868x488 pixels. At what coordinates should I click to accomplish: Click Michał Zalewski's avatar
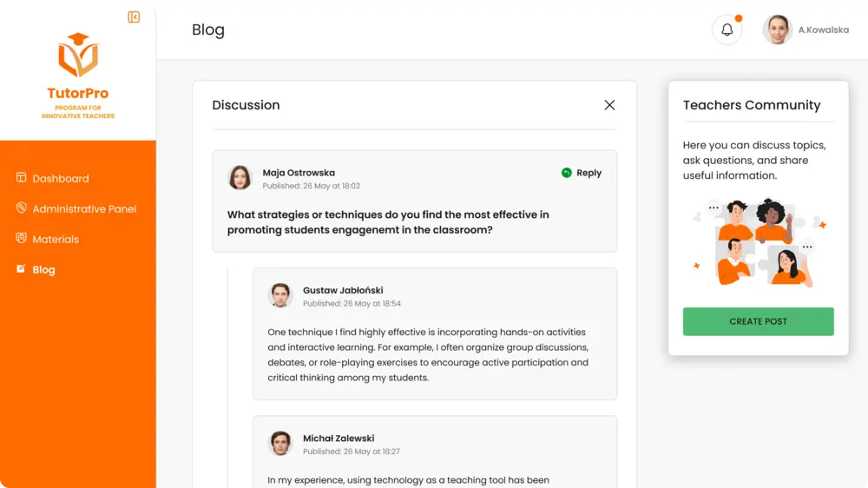tap(280, 443)
